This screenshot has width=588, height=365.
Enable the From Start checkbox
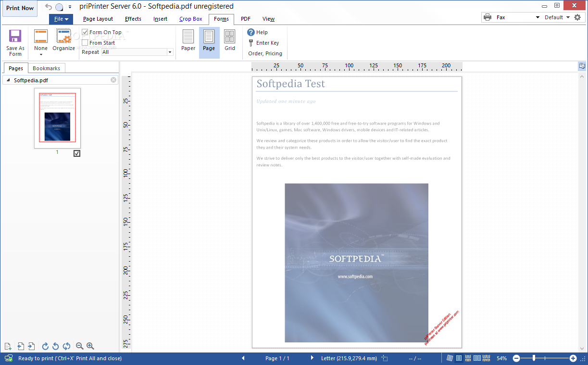point(85,43)
